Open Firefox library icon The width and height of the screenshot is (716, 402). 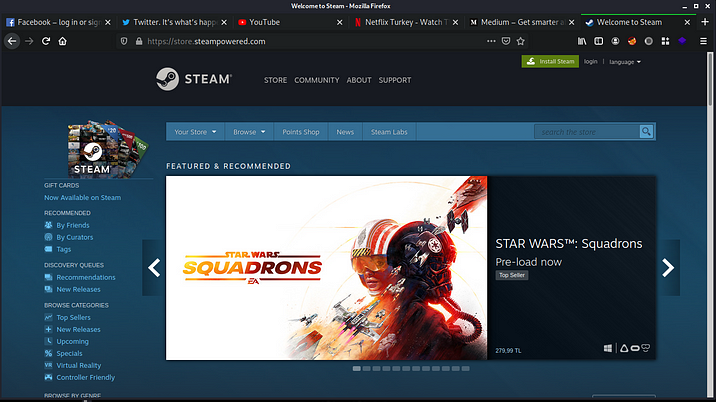point(582,41)
